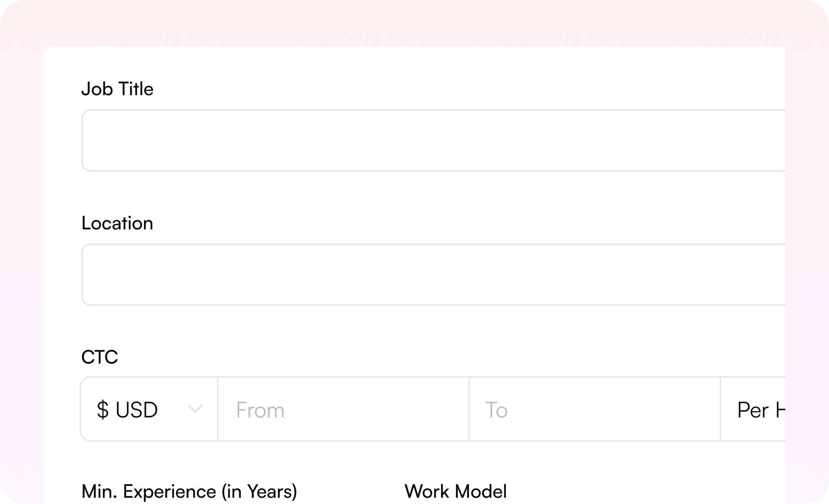
Task: Click the Job Title label
Action: [x=117, y=89]
